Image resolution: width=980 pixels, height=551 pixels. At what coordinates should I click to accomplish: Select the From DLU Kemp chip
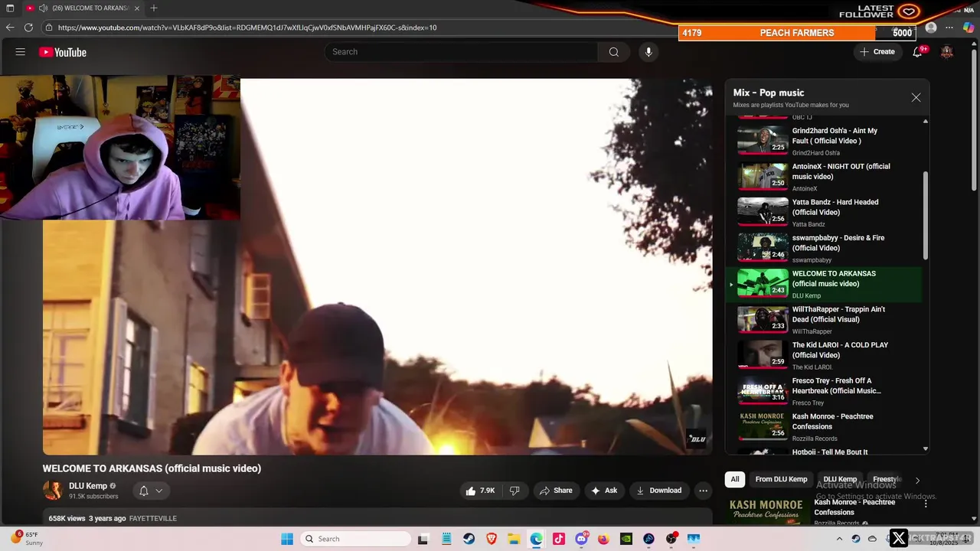(781, 479)
